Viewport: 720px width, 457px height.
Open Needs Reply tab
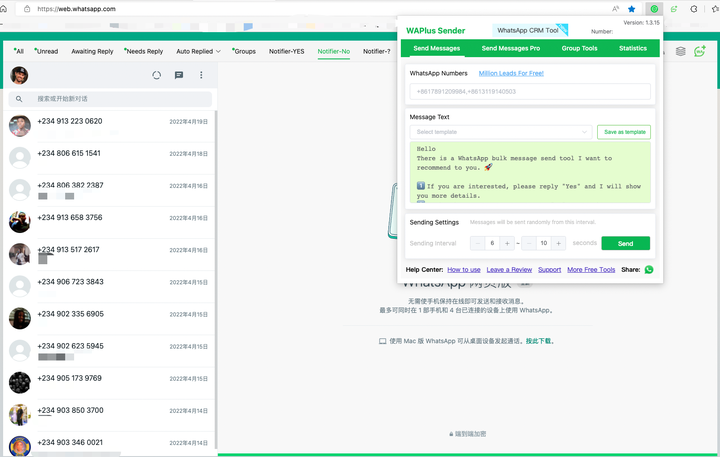coord(144,51)
